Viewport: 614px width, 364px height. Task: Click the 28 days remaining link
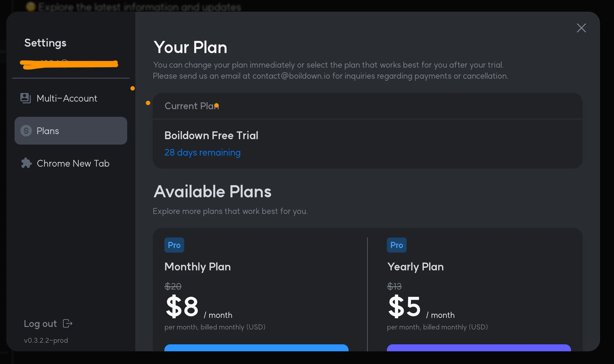point(202,152)
